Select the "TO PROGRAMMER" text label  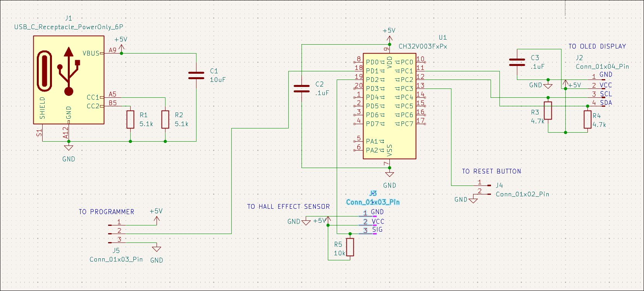click(107, 212)
